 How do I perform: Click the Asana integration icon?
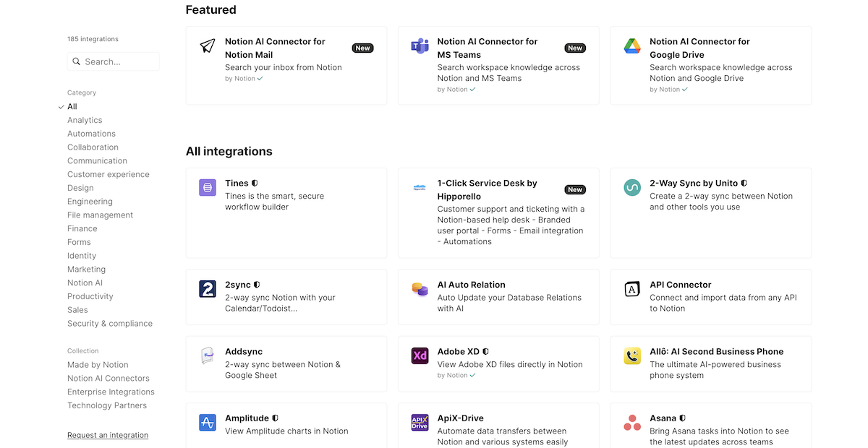(631, 422)
